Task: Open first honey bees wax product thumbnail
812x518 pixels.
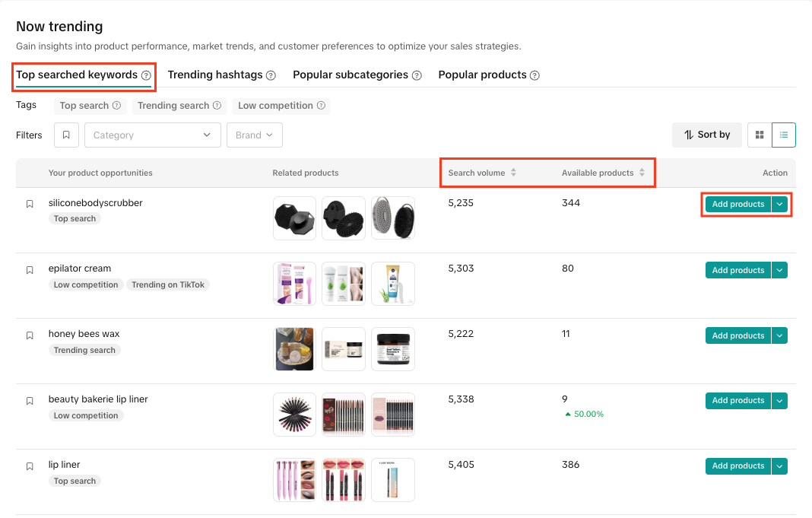Action: tap(294, 349)
